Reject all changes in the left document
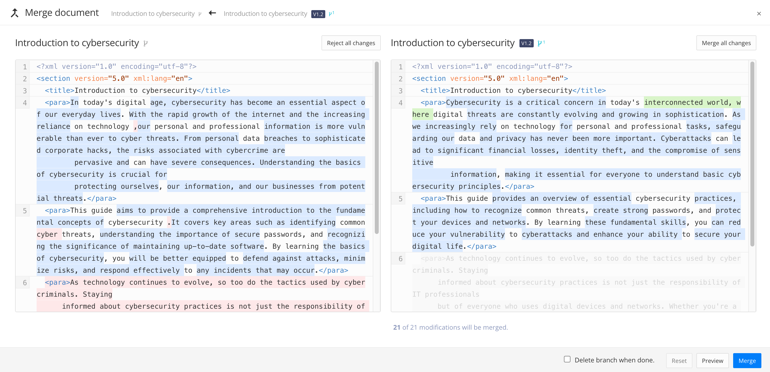The height and width of the screenshot is (372, 770). pos(351,43)
